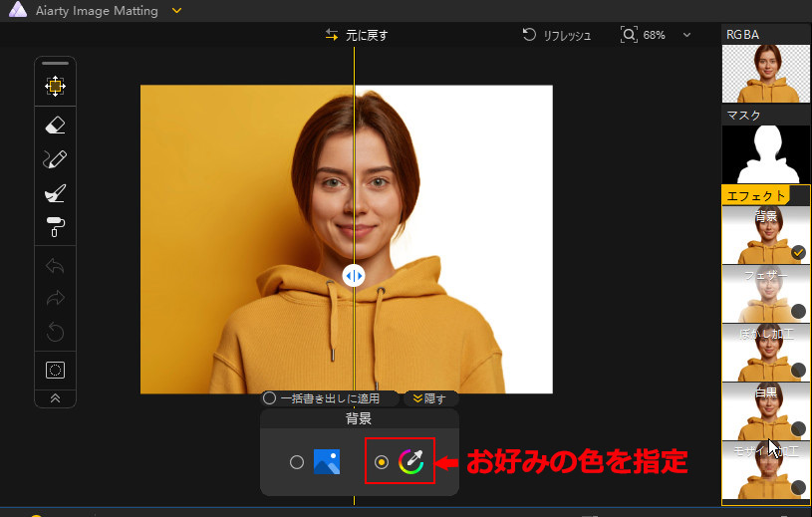The width and height of the screenshot is (812, 517).
Task: Select the move/transform tool in the toolbar
Action: point(55,86)
